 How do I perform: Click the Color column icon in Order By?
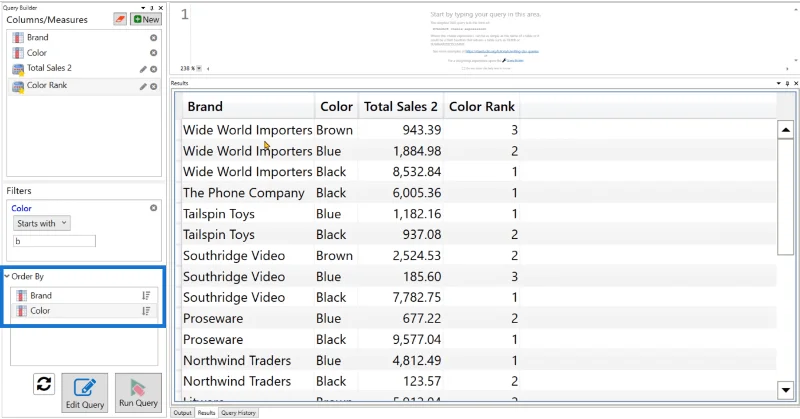pos(21,311)
